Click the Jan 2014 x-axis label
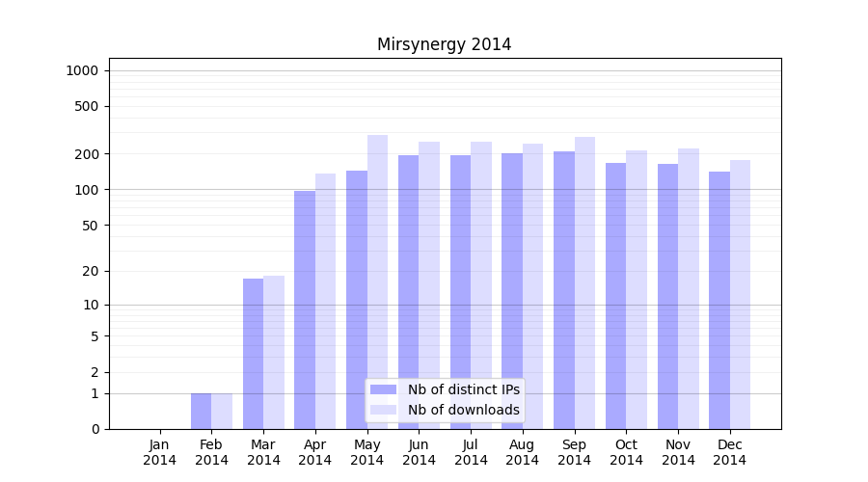 coord(160,452)
